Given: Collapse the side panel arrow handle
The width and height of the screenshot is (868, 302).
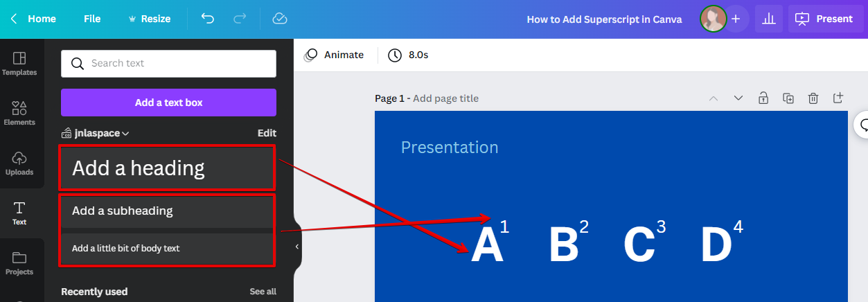Looking at the screenshot, I should tap(297, 247).
